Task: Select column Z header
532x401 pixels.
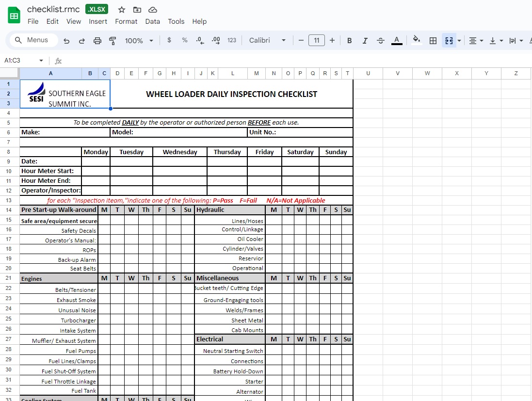Action: 516,73
